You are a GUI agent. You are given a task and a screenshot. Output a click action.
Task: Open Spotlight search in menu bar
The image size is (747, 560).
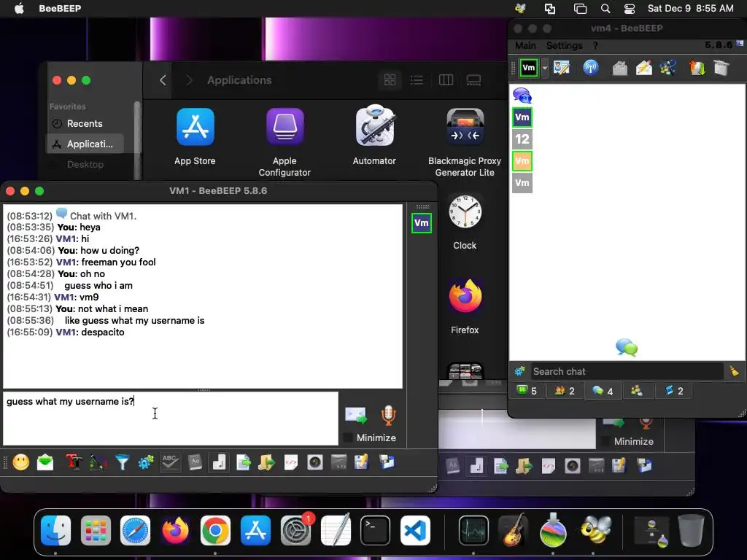605,9
